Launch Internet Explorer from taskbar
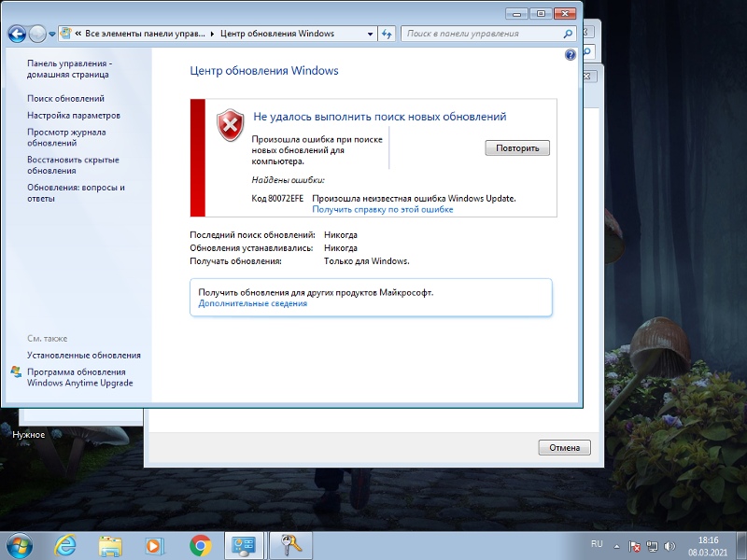The image size is (747, 560). [x=65, y=546]
